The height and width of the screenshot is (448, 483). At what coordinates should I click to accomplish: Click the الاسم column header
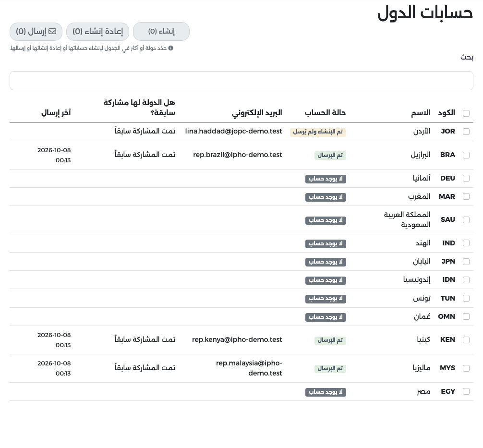click(421, 113)
